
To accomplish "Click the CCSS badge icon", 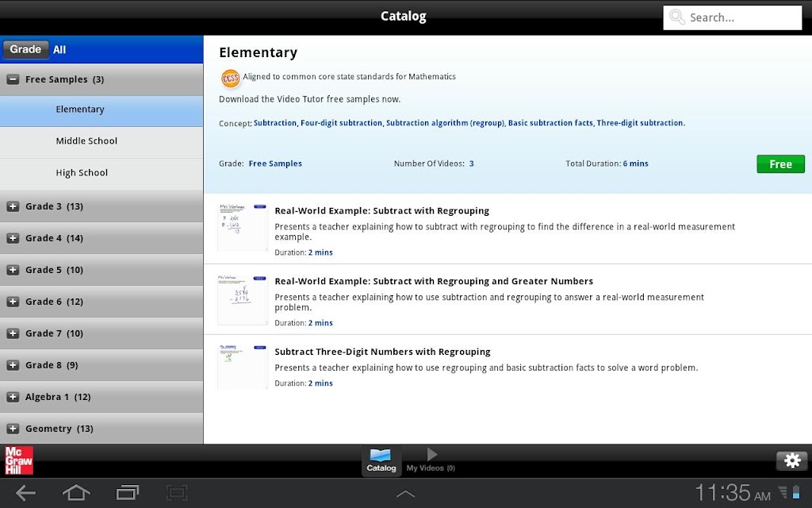I will pos(230,79).
